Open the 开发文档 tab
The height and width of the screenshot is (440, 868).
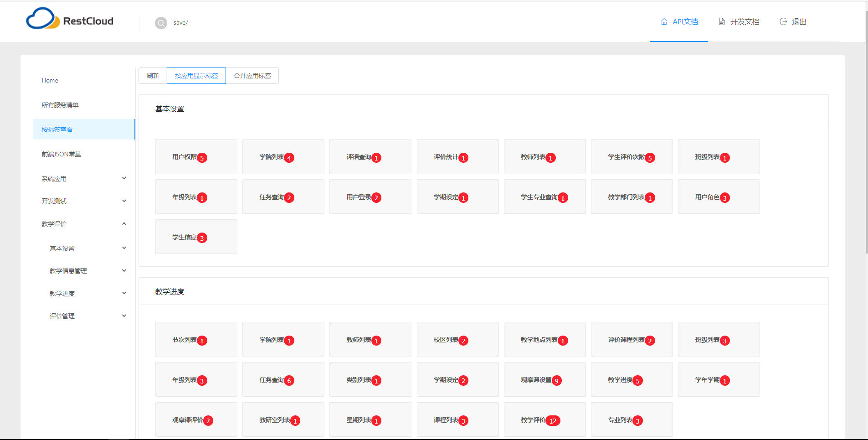(739, 21)
